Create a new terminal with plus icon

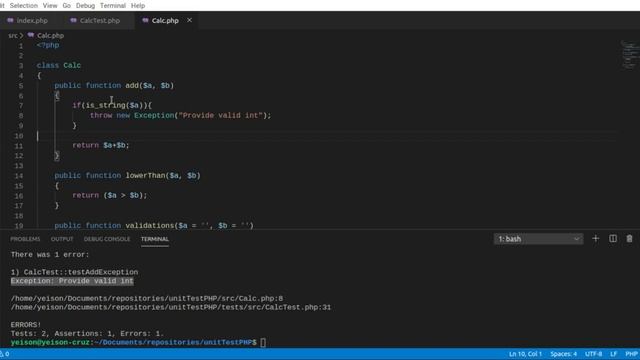click(x=596, y=238)
